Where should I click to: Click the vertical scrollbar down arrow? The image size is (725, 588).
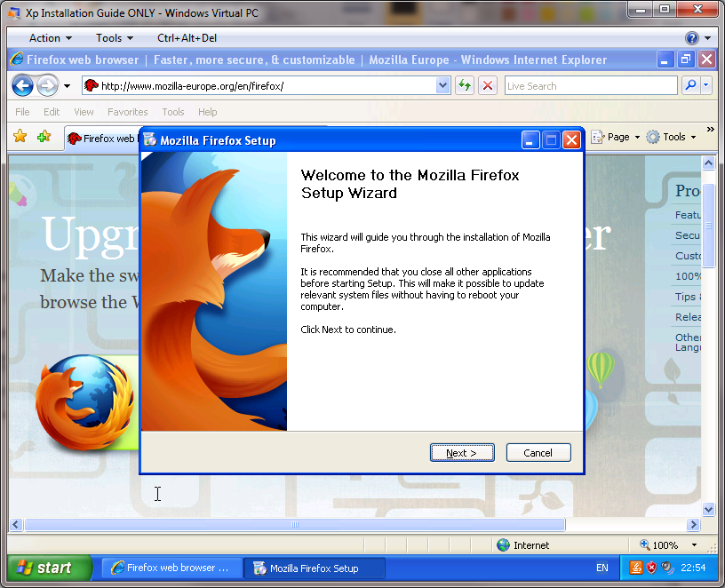point(708,509)
